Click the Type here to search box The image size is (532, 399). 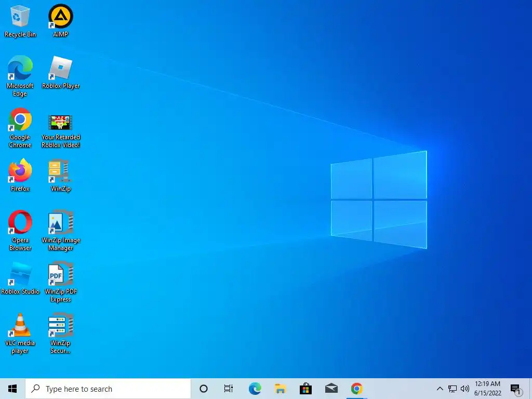pos(108,389)
